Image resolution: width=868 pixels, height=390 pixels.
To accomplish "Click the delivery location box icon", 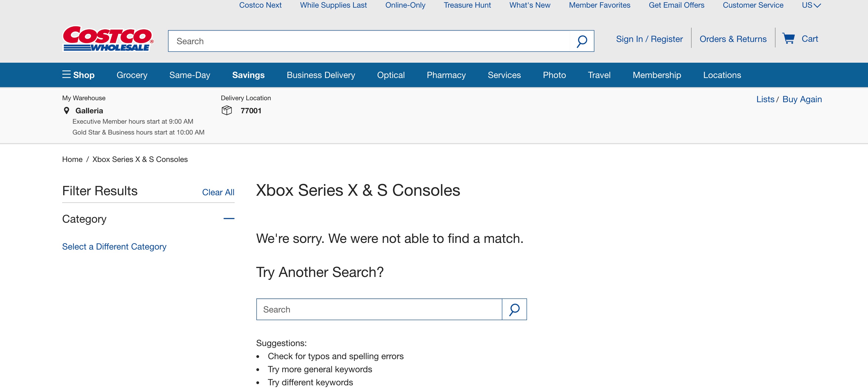I will pyautogui.click(x=227, y=111).
